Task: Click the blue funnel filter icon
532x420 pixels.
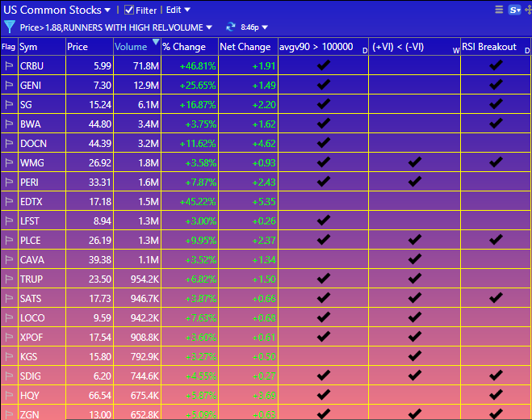Action: point(10,27)
